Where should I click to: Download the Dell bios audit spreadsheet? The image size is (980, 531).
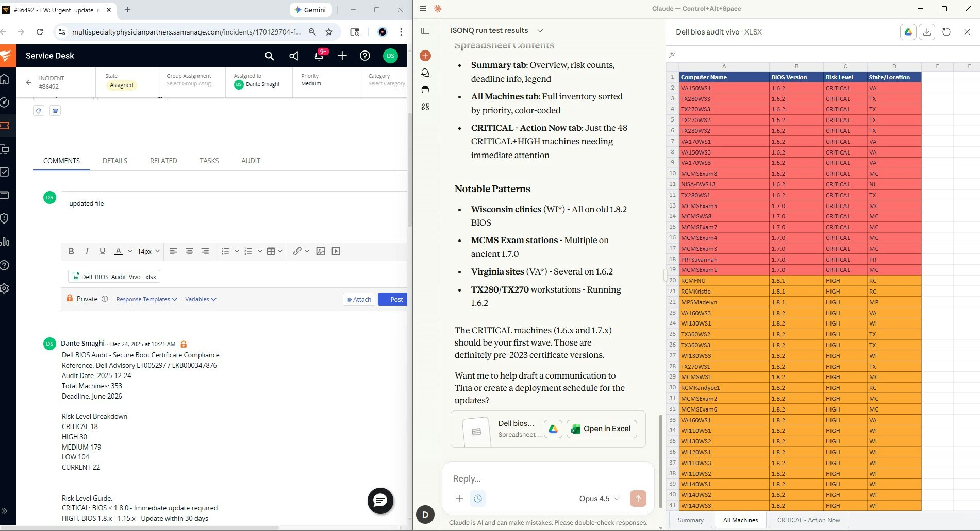[x=927, y=32]
